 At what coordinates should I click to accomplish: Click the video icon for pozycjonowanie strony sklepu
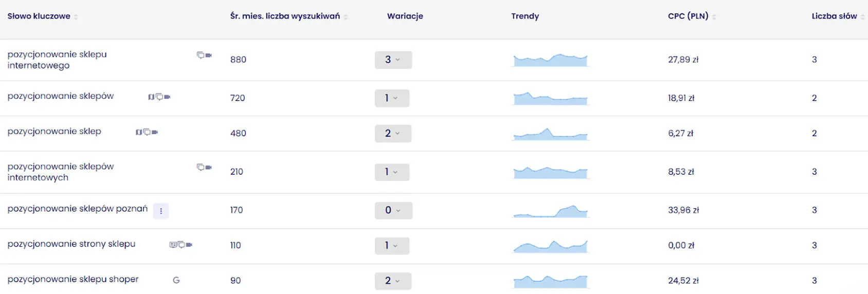[x=189, y=245]
